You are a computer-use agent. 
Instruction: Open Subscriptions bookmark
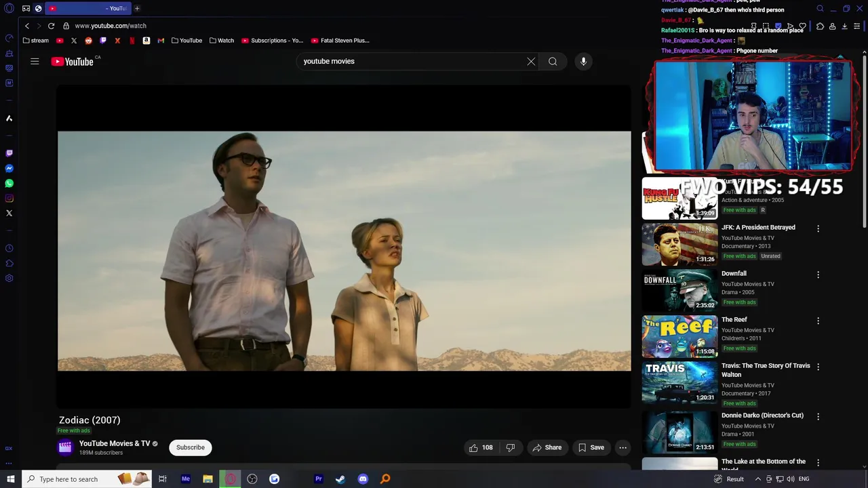click(x=273, y=41)
